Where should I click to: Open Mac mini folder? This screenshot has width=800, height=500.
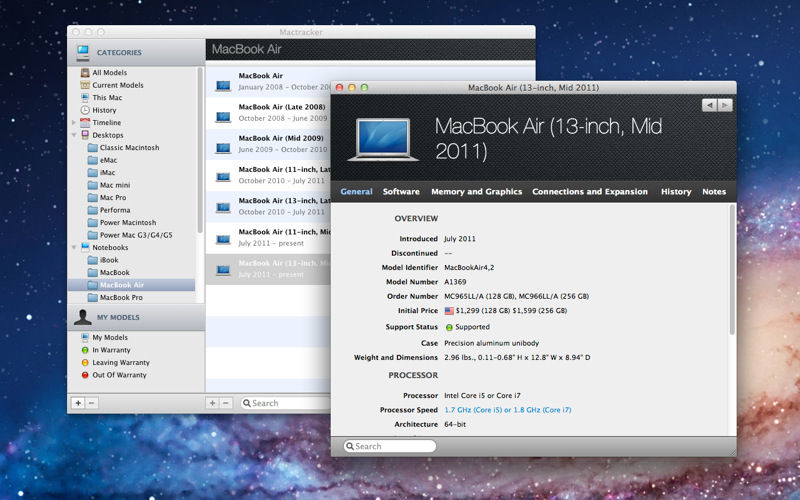click(92, 185)
